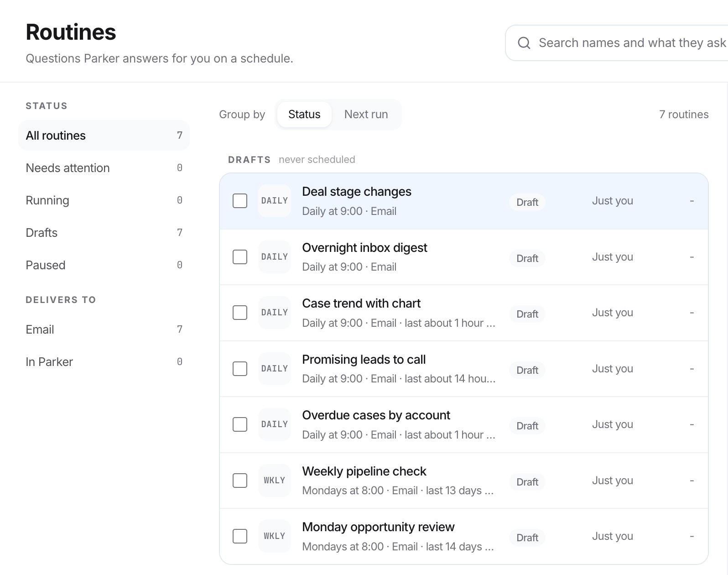Select the Weekly pipeline check checkbox
The width and height of the screenshot is (728, 575).
coord(240,481)
